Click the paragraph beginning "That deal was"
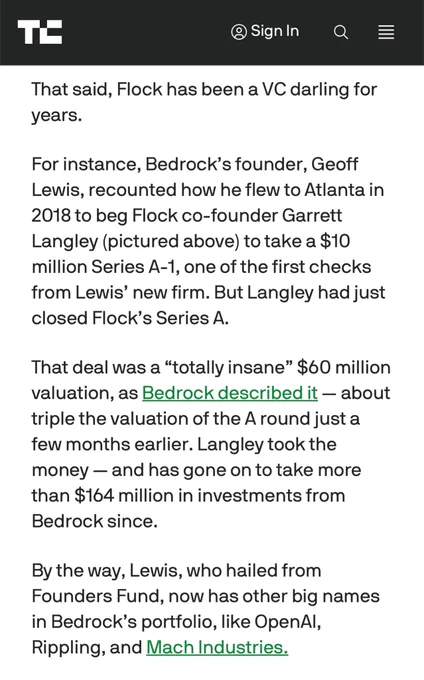This screenshot has height=680, width=424. 211,444
